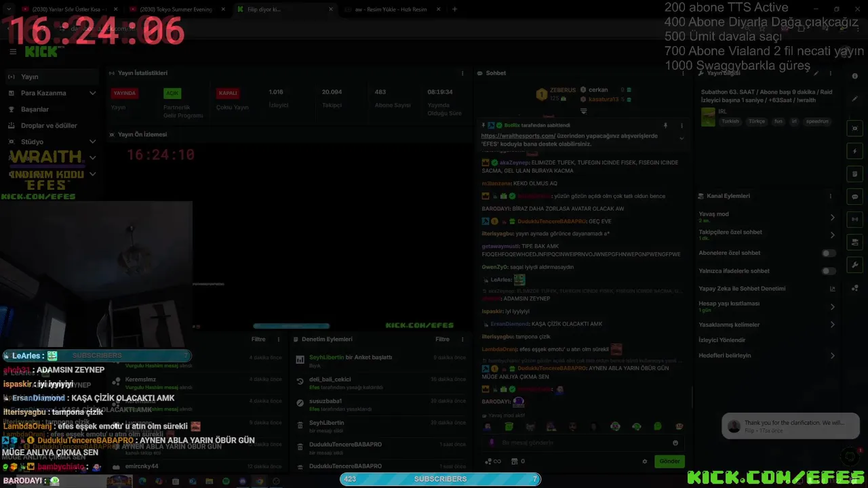Open the pinned message three-dot options
The width and height of the screenshot is (868, 488).
(682, 125)
